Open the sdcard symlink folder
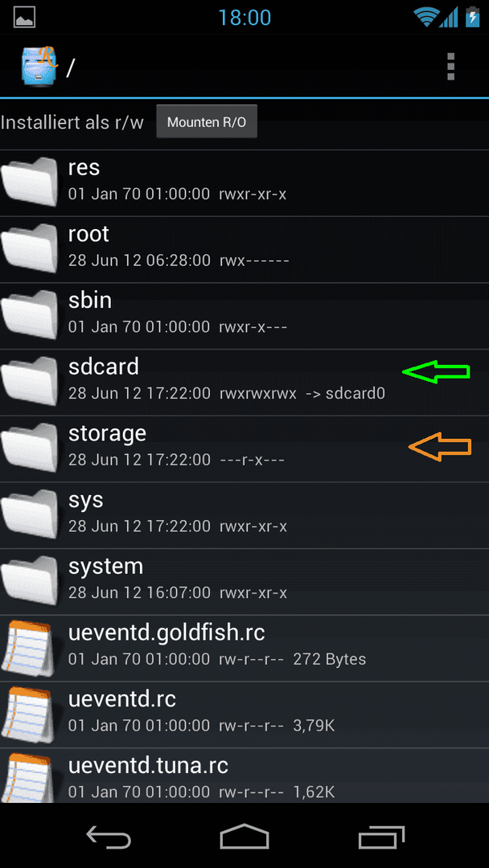This screenshot has height=868, width=489. [x=244, y=383]
